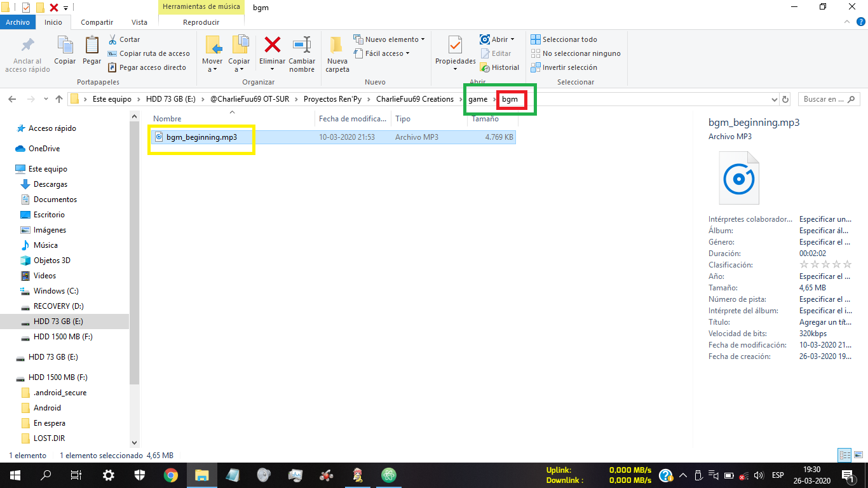Expand the address bar history dropdown arrow
The image size is (868, 488).
(774, 100)
